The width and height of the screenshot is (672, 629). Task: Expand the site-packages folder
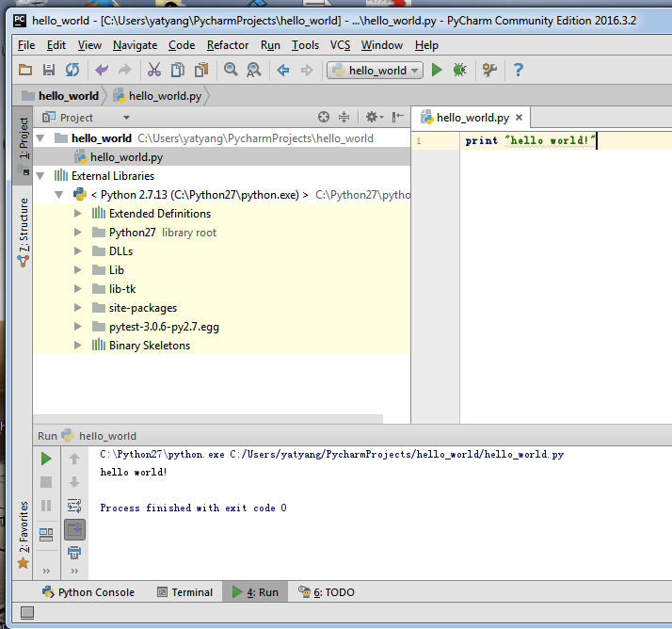[x=77, y=308]
